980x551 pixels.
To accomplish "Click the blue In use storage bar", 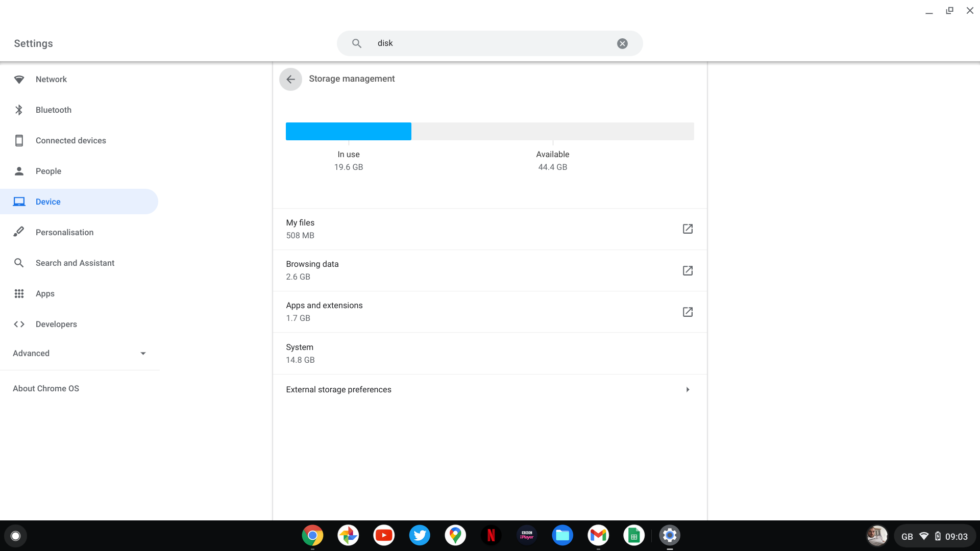I will 348,132.
